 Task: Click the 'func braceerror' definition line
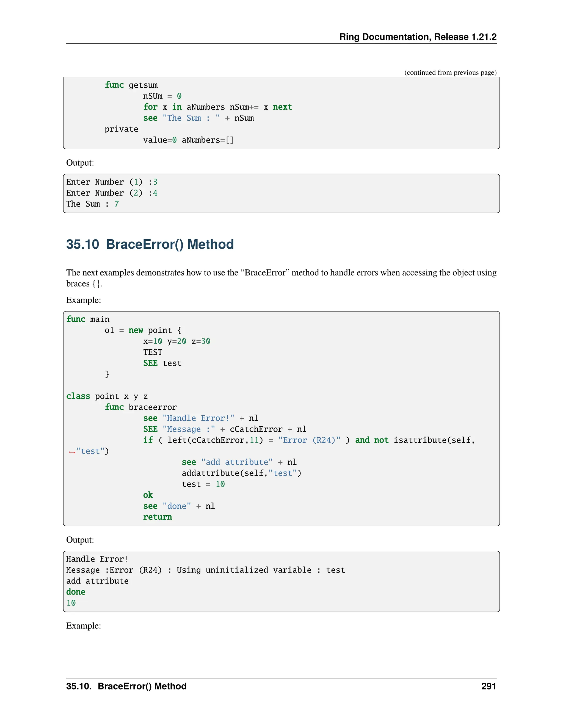click(140, 407)
